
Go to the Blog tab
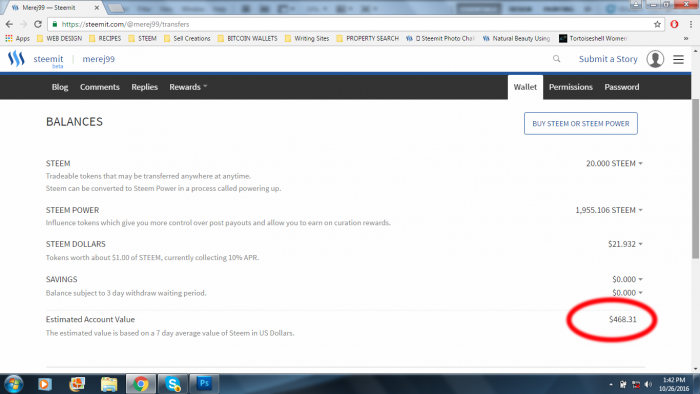point(60,87)
